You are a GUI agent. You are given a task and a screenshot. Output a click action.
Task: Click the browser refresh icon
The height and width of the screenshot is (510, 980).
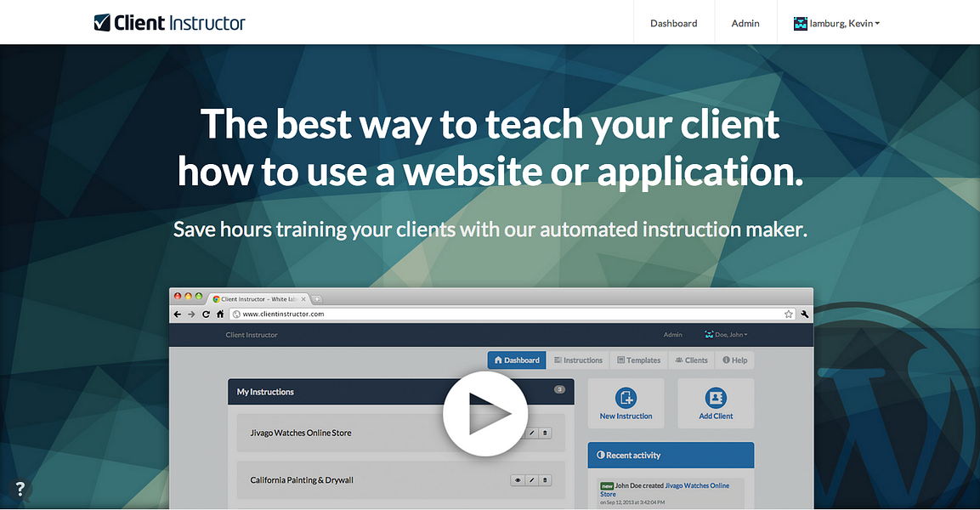click(x=206, y=314)
